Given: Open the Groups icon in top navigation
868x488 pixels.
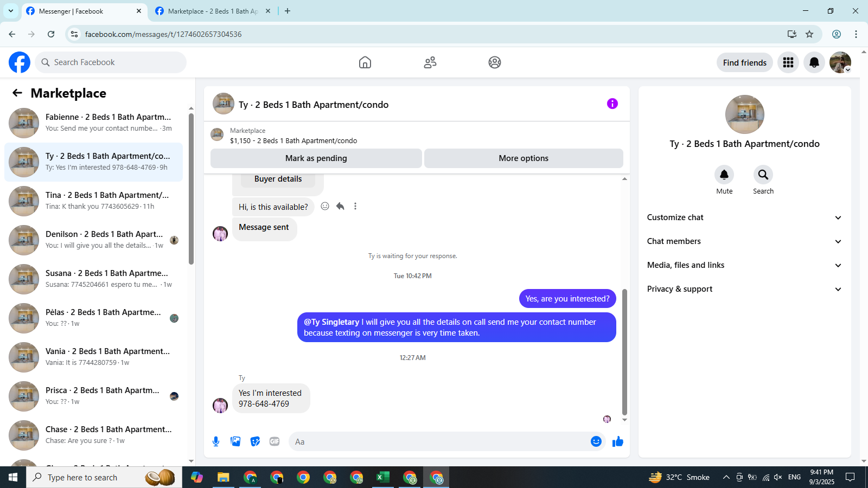Looking at the screenshot, I should click(x=495, y=62).
